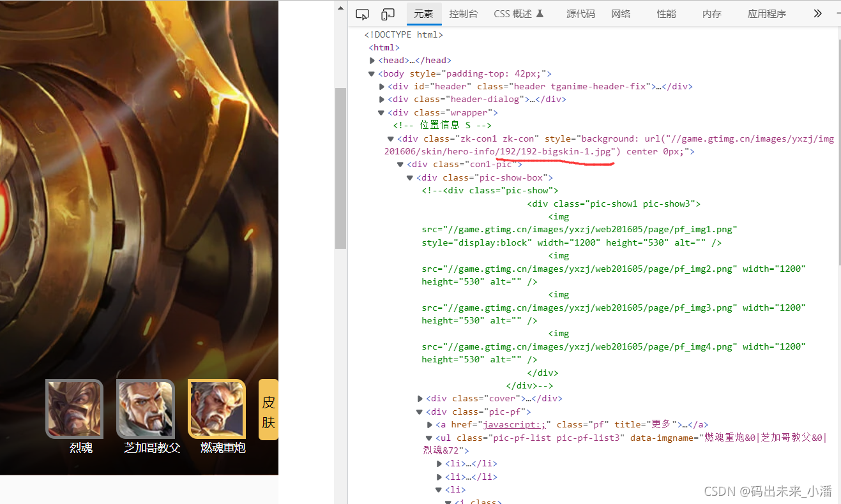
Task: Open the 应用程序 tab
Action: (766, 13)
